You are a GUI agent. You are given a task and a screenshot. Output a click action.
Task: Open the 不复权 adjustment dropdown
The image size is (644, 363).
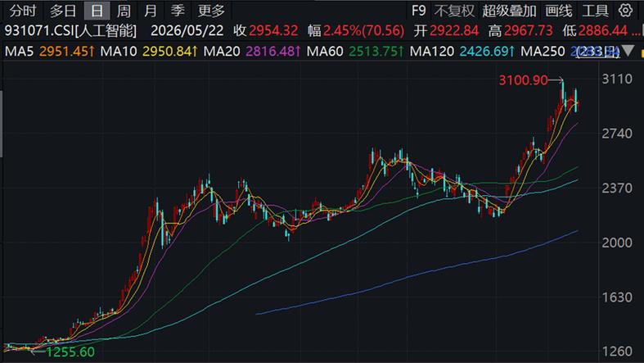click(454, 11)
